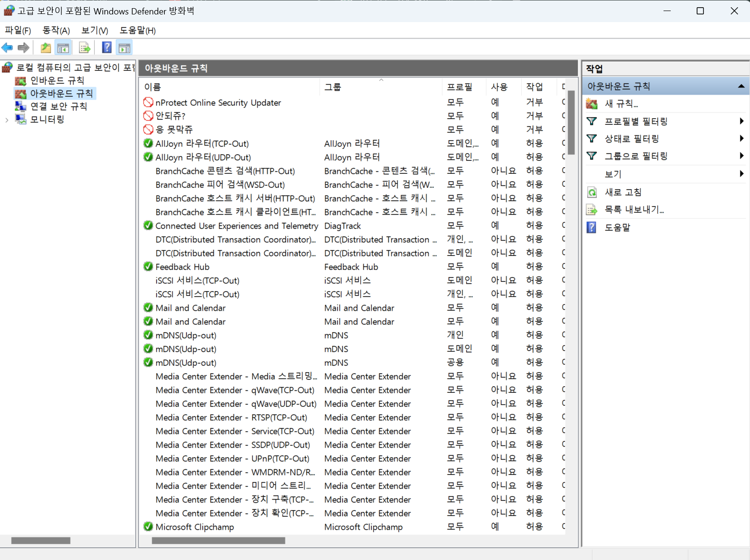This screenshot has width=750, height=560.
Task: Open the 프로필별 필터링 submenu arrow
Action: point(741,121)
